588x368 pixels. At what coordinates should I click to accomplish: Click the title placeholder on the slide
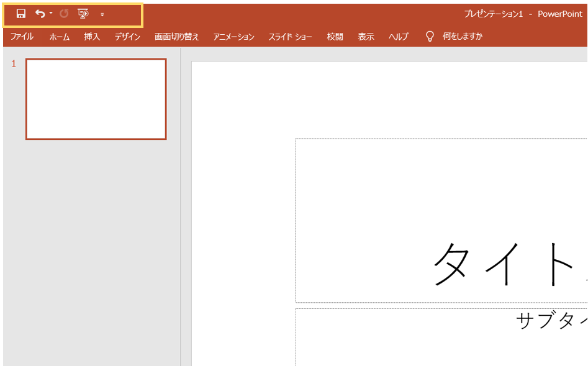point(441,221)
